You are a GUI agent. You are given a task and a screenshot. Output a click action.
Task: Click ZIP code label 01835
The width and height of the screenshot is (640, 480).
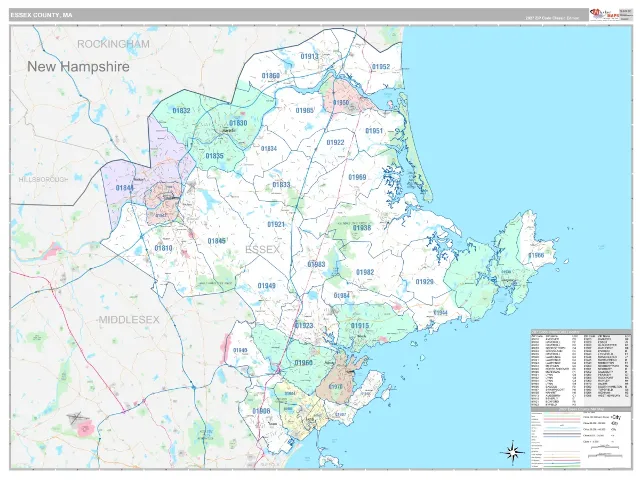tap(214, 156)
